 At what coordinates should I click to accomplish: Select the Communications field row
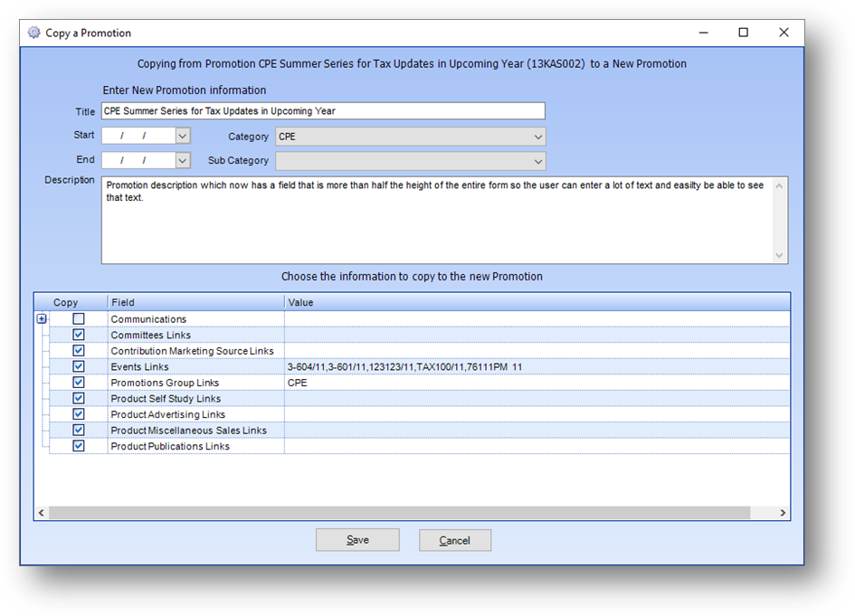(148, 319)
